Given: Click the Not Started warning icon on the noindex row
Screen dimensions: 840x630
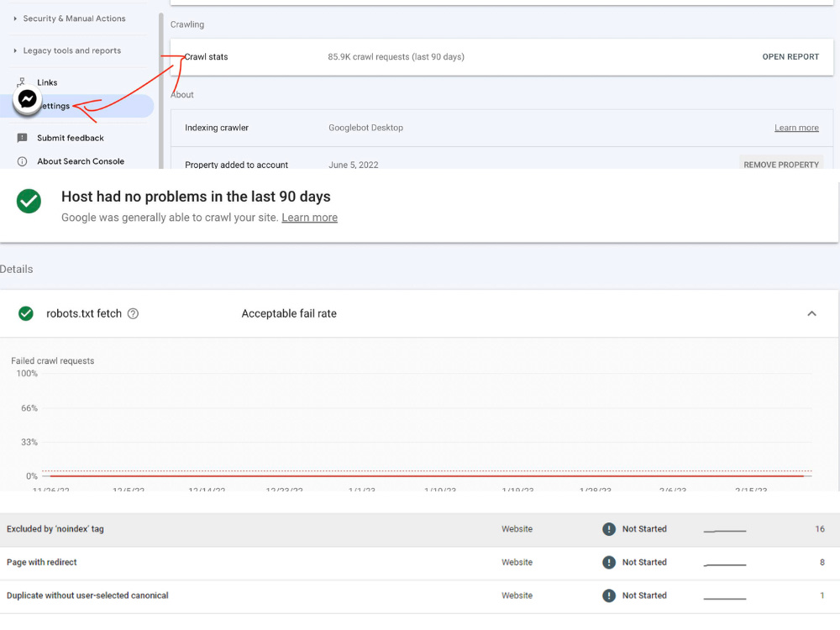Looking at the screenshot, I should point(609,529).
